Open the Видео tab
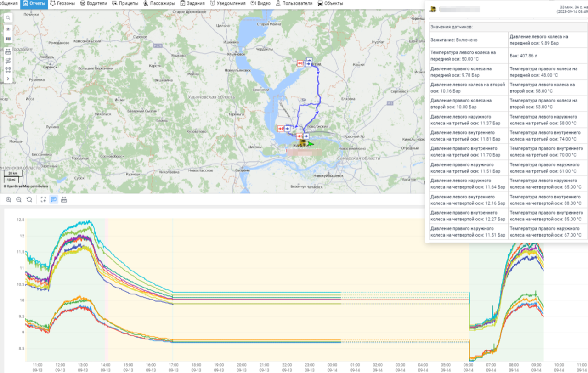588x373 pixels. tap(260, 3)
